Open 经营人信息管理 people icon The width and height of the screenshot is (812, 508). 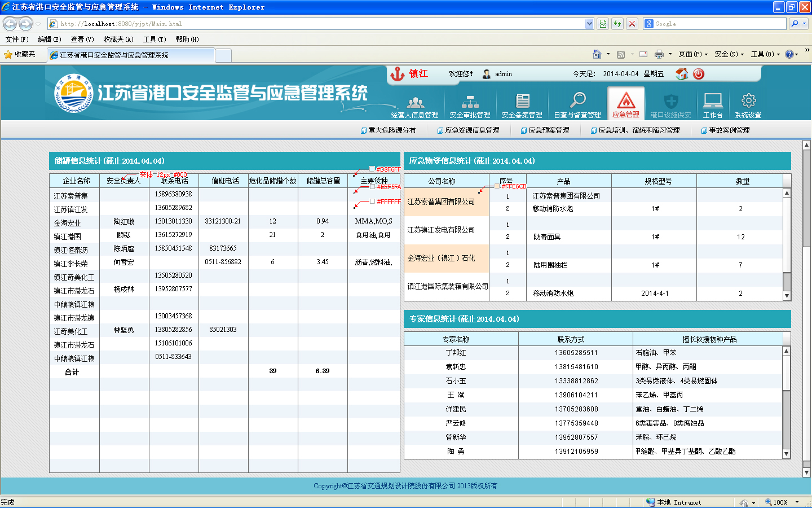point(415,102)
